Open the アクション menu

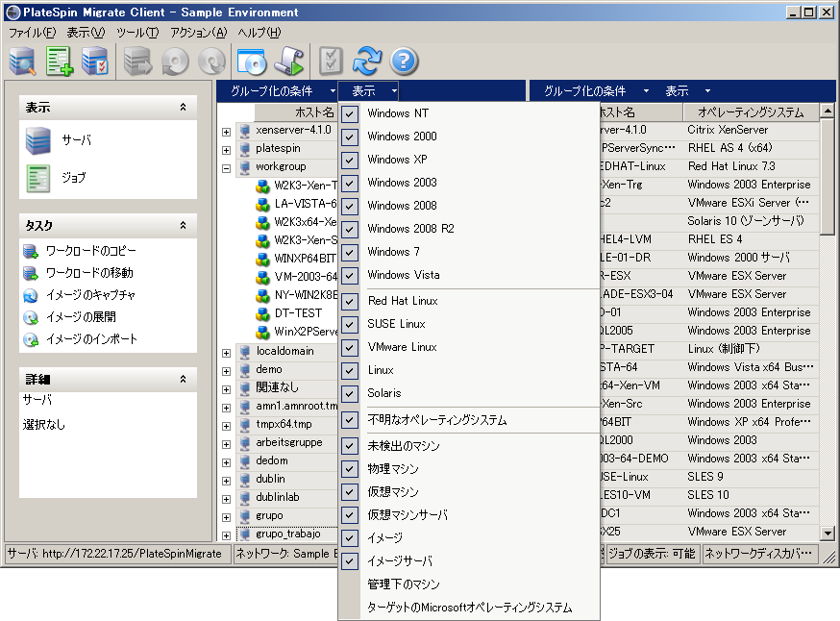198,33
